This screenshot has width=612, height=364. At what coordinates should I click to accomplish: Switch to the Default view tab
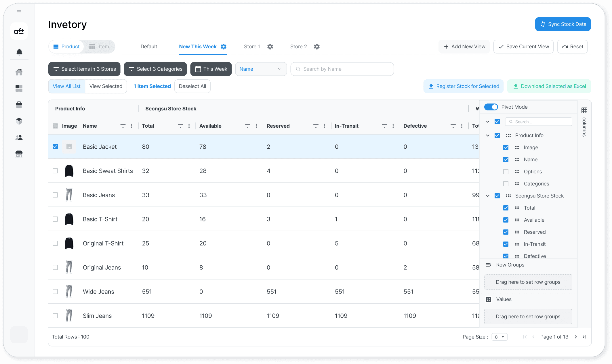click(149, 47)
